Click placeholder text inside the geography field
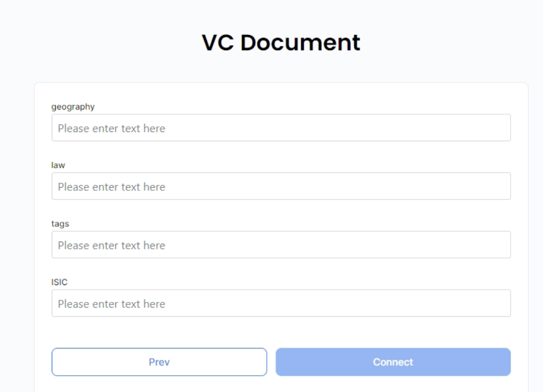Screen dimensions: 543x392 pos(111,128)
